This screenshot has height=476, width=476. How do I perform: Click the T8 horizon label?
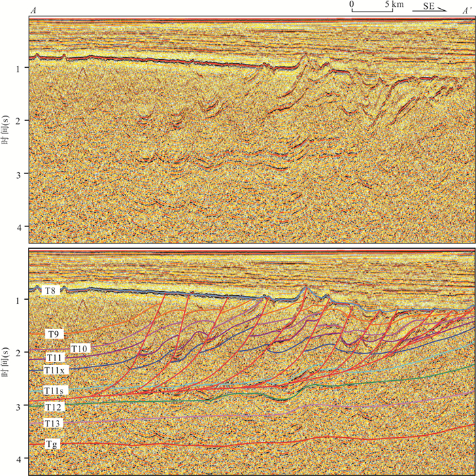(51, 291)
